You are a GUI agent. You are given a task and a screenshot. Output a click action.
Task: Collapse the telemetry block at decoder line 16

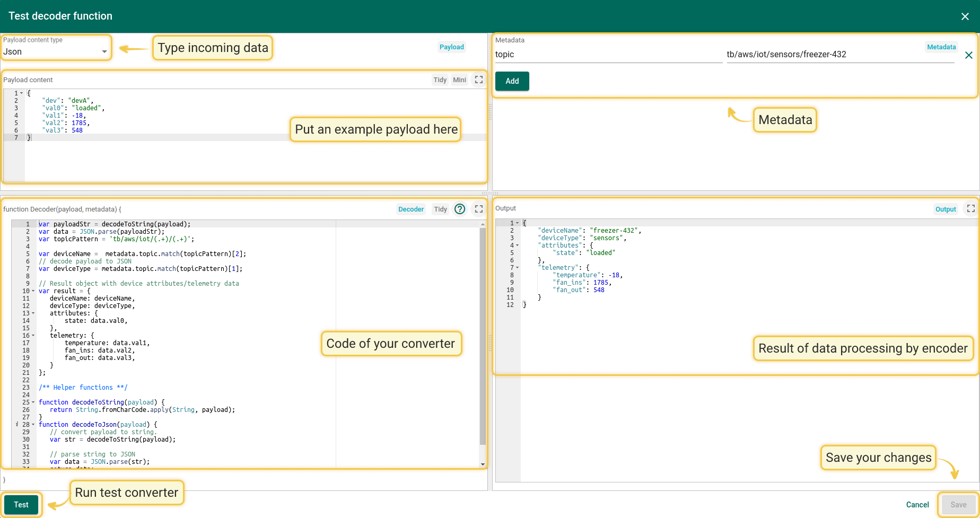(x=33, y=336)
